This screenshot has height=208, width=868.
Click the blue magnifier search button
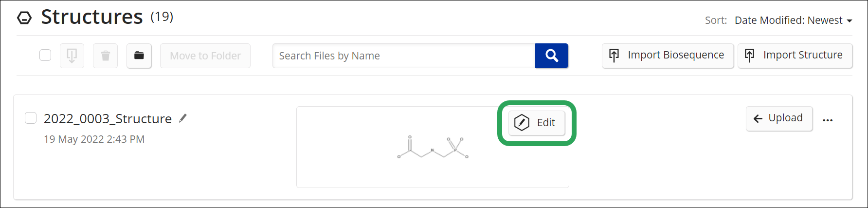coord(552,56)
